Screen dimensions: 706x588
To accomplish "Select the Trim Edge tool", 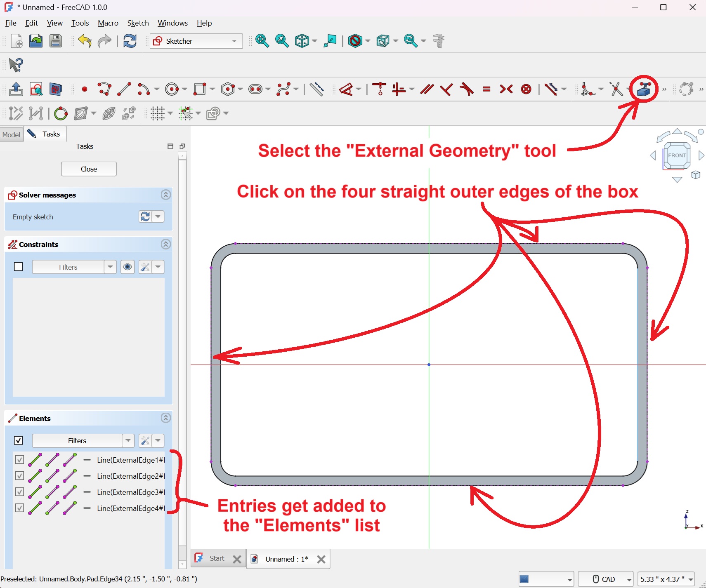I will point(616,89).
